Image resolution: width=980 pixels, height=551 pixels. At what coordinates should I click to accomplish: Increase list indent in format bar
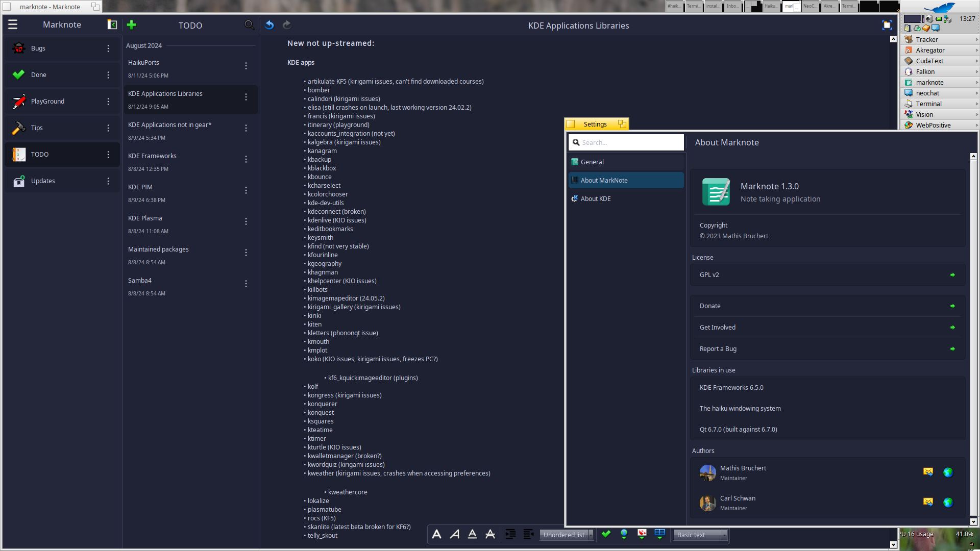point(510,534)
